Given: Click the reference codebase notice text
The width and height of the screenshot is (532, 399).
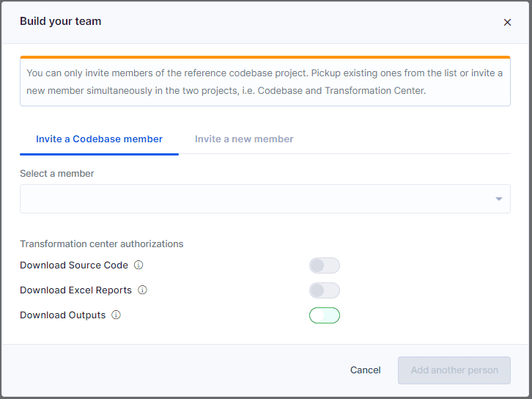Looking at the screenshot, I should [265, 82].
